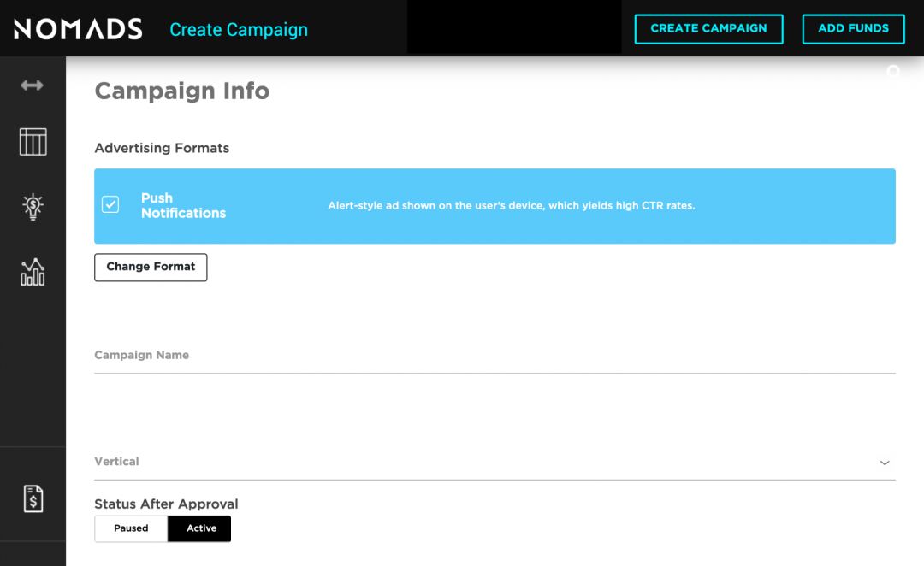Click the Change Format button
The image size is (924, 566).
tap(151, 267)
